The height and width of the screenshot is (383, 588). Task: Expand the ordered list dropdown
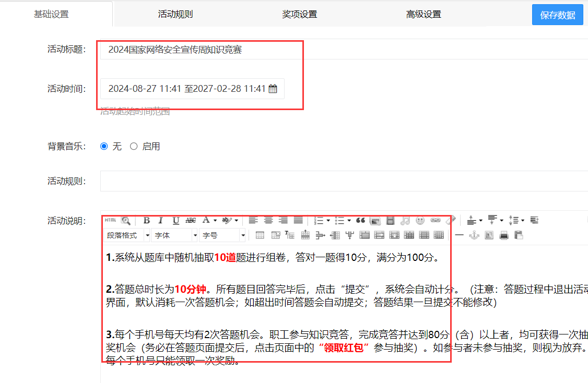coord(328,221)
